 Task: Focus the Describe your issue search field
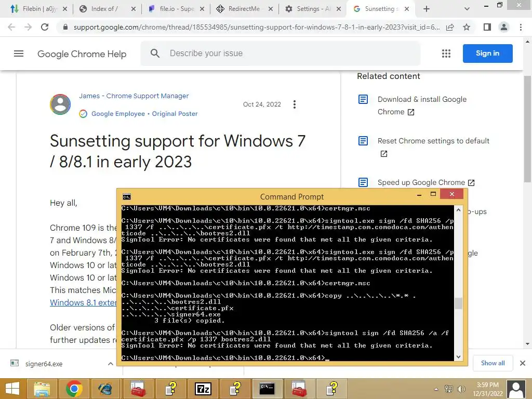click(x=280, y=54)
